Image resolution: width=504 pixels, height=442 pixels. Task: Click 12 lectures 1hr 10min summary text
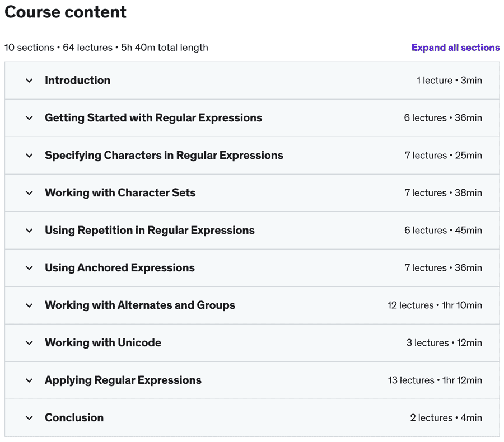click(435, 305)
